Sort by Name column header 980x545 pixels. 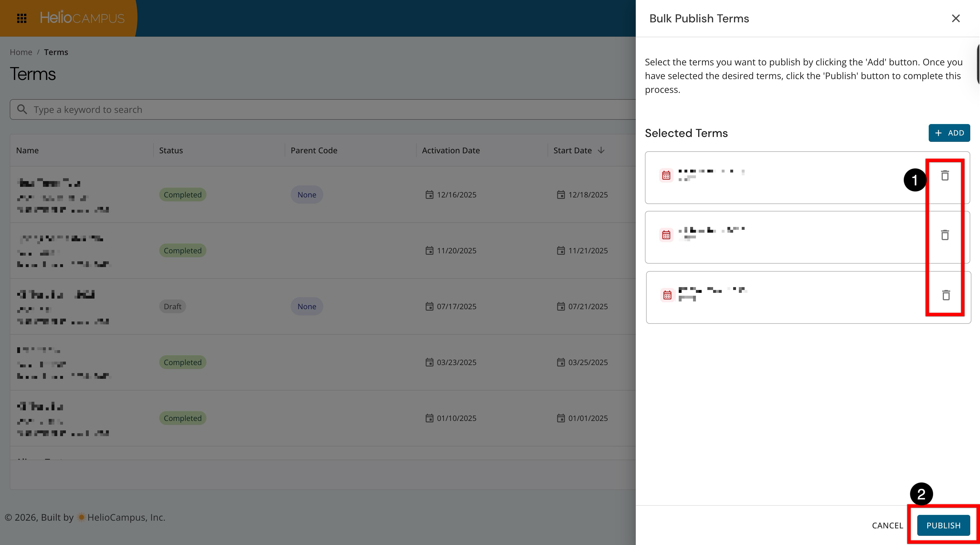tap(27, 150)
